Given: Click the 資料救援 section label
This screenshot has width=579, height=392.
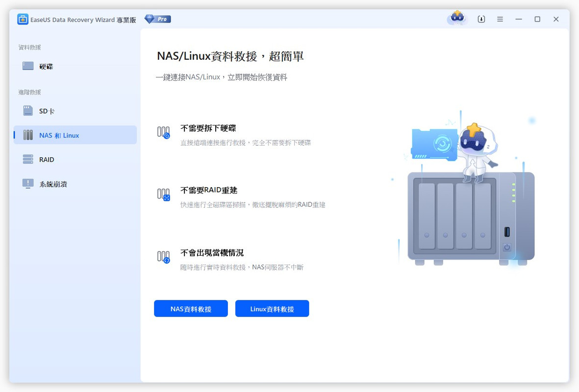Looking at the screenshot, I should [x=30, y=47].
